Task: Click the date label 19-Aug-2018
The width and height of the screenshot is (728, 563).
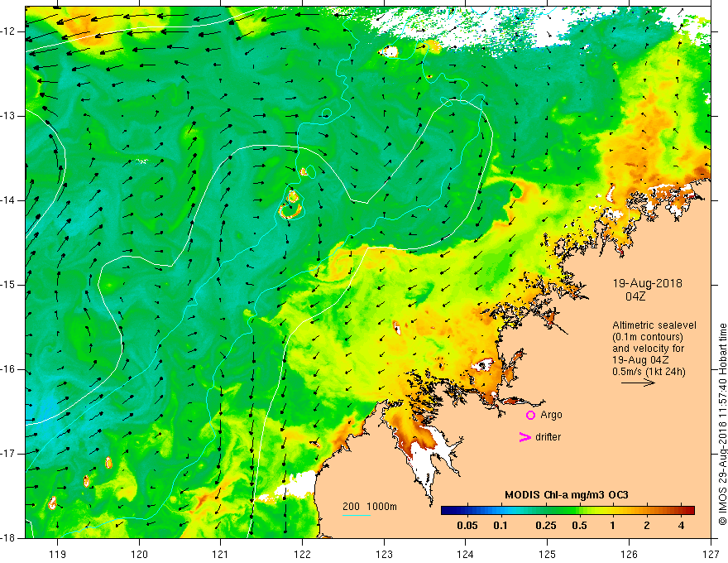Action: pos(647,283)
